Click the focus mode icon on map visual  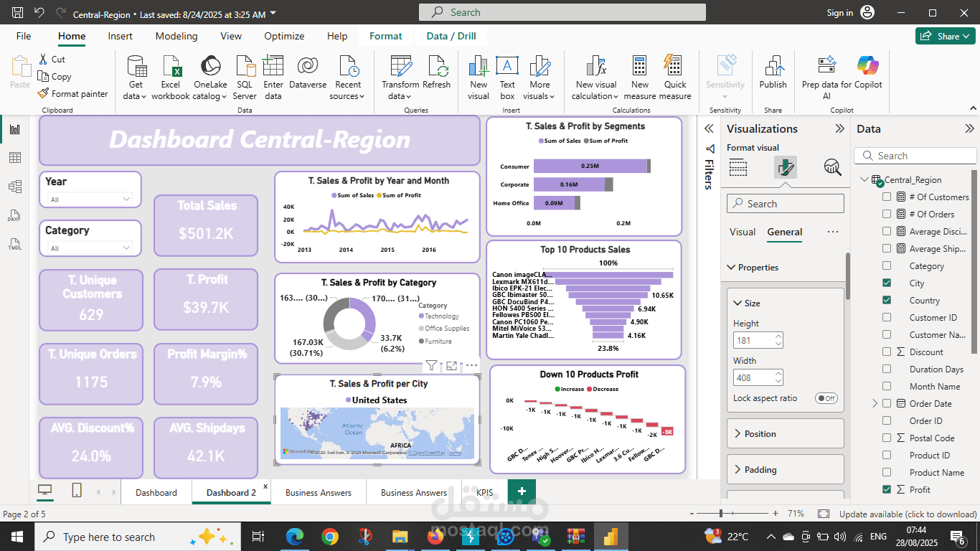451,365
